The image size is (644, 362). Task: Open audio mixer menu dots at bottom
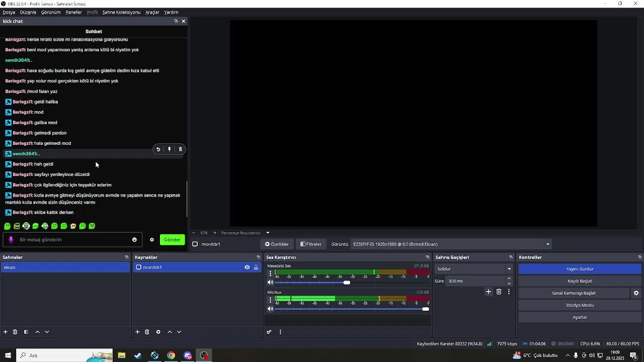coord(280,332)
